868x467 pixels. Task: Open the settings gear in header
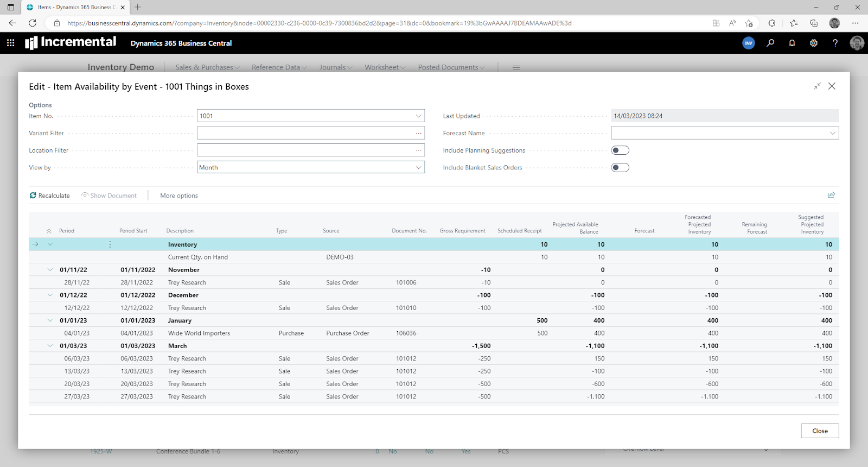814,43
